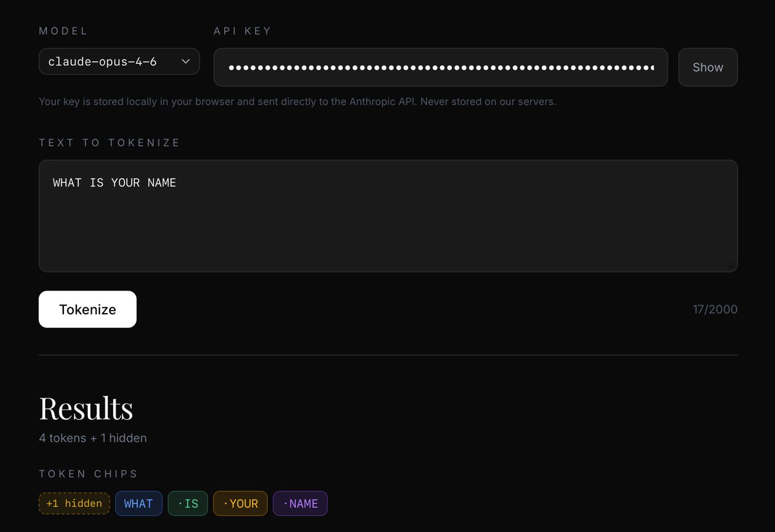This screenshot has width=775, height=532.
Task: Click the Tokenize button
Action: point(88,309)
